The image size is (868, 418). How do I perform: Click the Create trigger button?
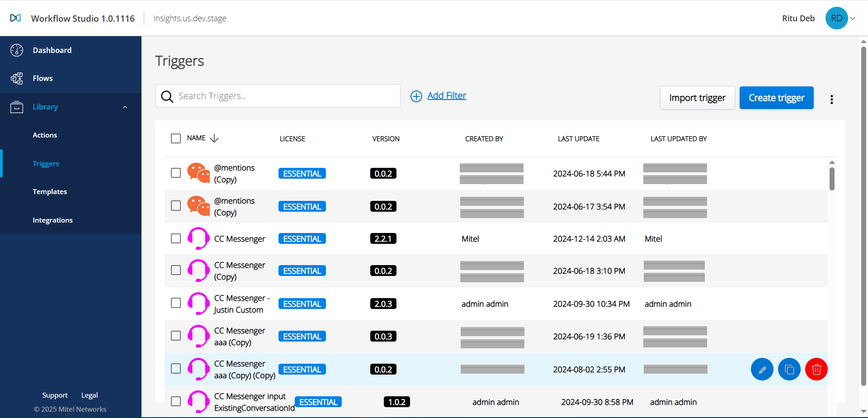tap(776, 98)
